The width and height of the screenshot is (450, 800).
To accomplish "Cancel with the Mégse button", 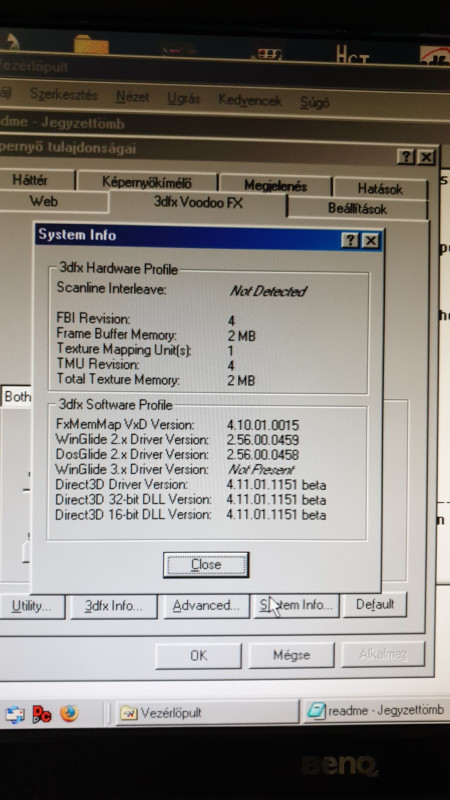I will pyautogui.click(x=291, y=655).
